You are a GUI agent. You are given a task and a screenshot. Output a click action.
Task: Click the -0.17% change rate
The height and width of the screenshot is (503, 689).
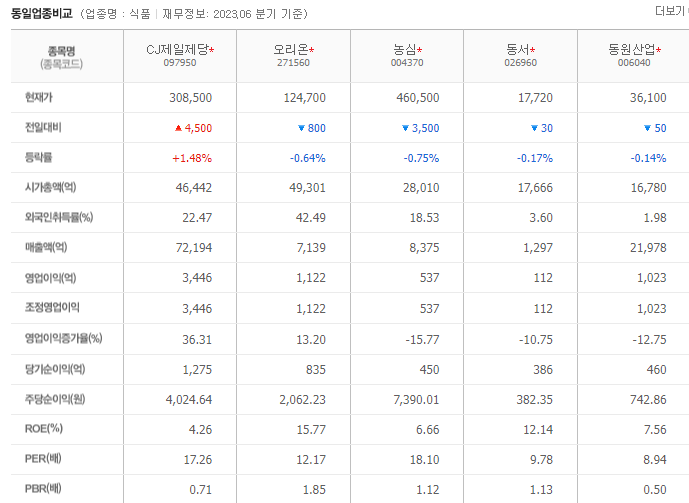[535, 158]
